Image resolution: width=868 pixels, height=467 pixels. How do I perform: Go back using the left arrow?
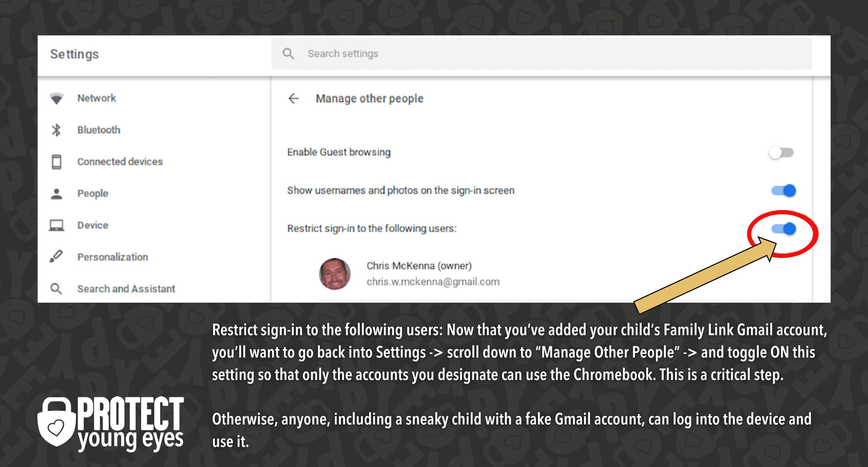293,98
